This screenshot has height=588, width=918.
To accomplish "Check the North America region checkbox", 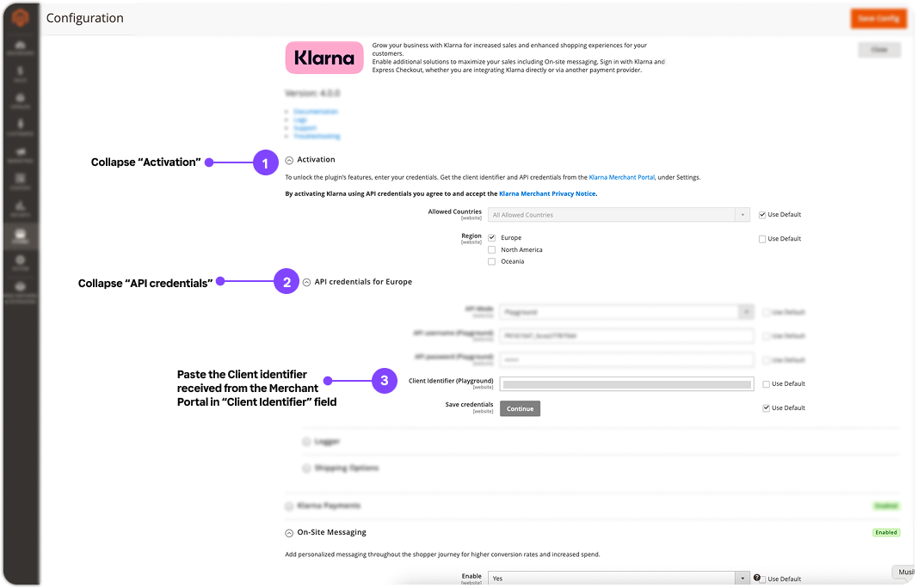I will (x=491, y=249).
